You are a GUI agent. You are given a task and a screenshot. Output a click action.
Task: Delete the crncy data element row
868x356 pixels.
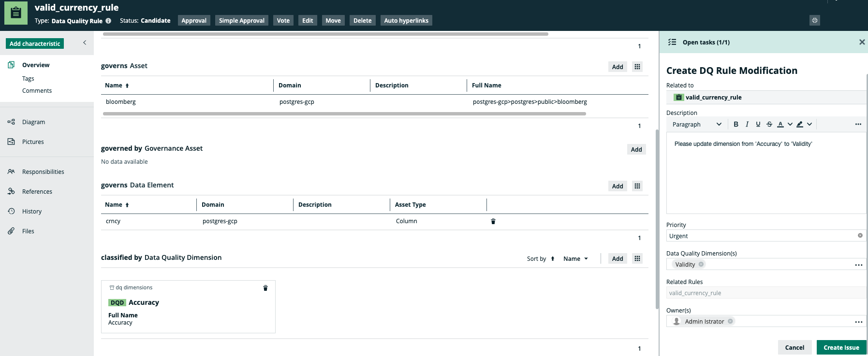point(493,221)
